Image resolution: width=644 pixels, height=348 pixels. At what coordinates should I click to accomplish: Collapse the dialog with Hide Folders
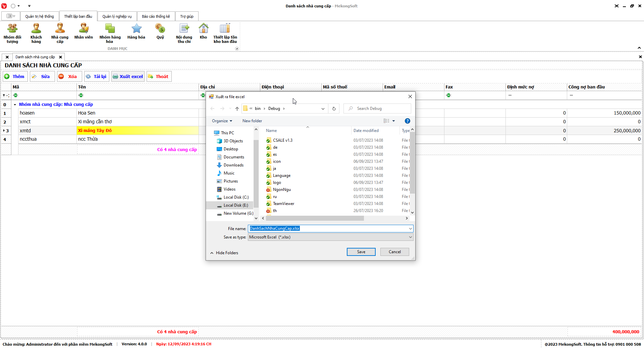click(x=224, y=253)
